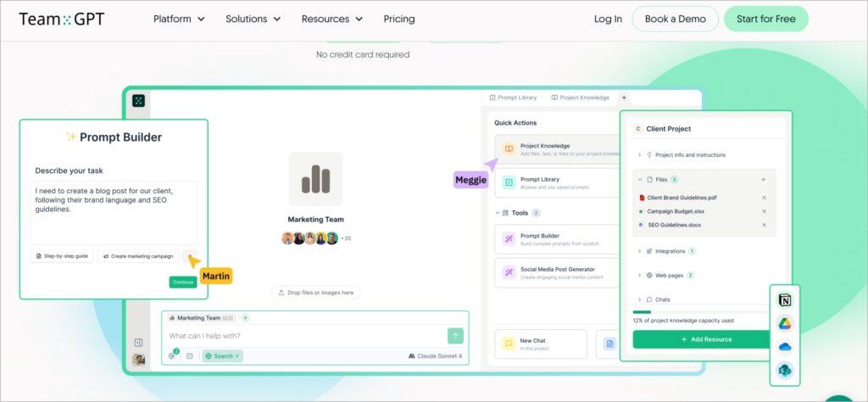The width and height of the screenshot is (868, 402).
Task: Click the Google Drive integration icon
Action: pyautogui.click(x=784, y=323)
